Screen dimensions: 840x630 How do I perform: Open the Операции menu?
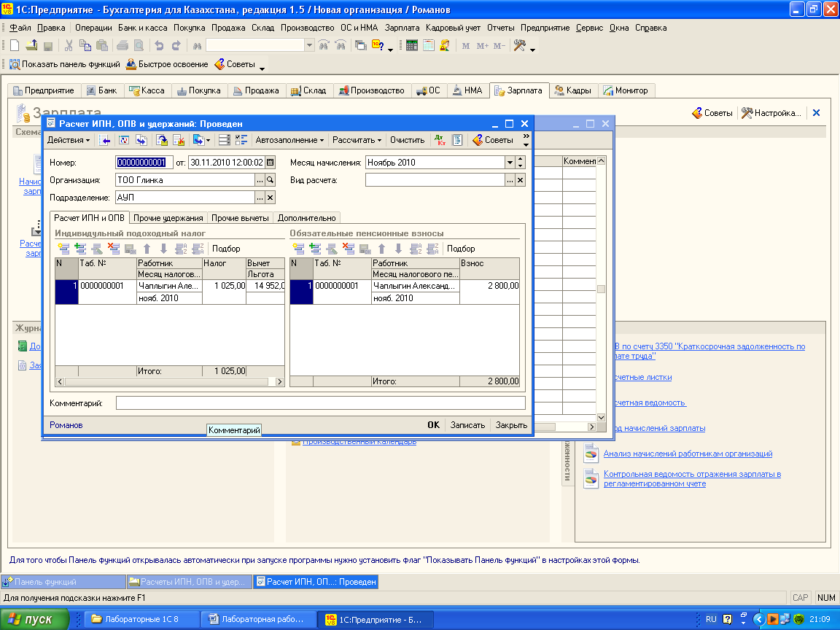(93, 28)
